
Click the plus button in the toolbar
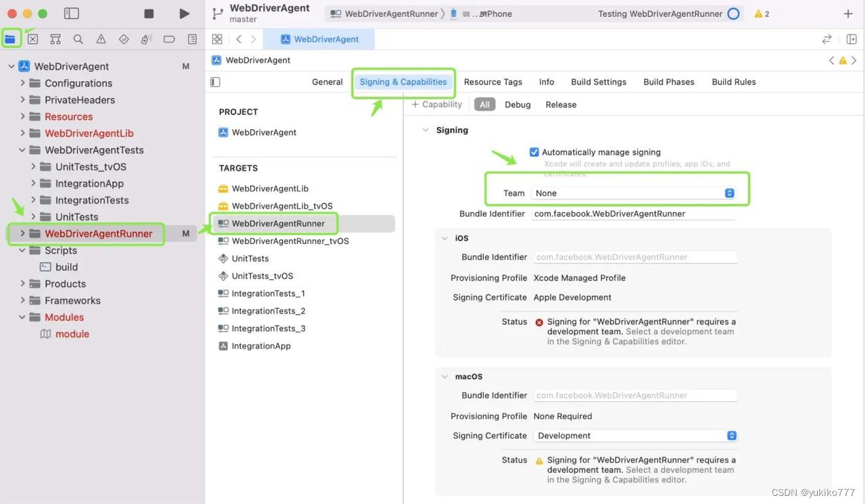click(848, 14)
